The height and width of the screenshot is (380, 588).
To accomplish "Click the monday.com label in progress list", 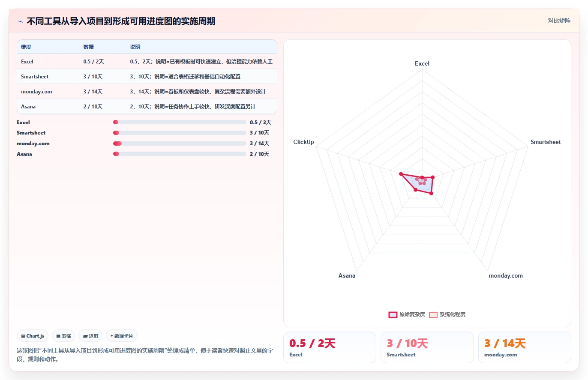I will coord(33,144).
